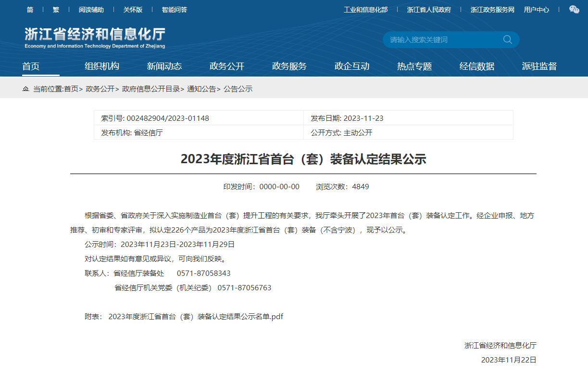Screen dimensions: 588x375
Task: Open the 组织机构 navigation menu
Action: click(102, 66)
